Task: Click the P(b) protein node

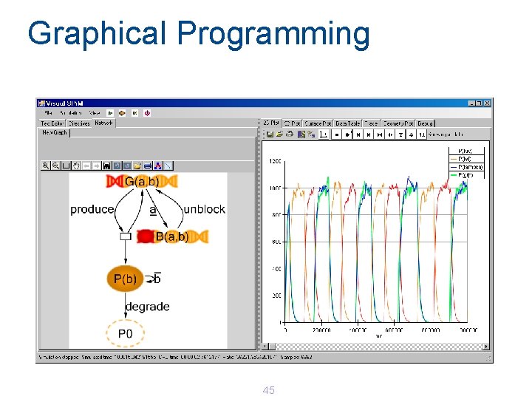Action: coord(125,279)
